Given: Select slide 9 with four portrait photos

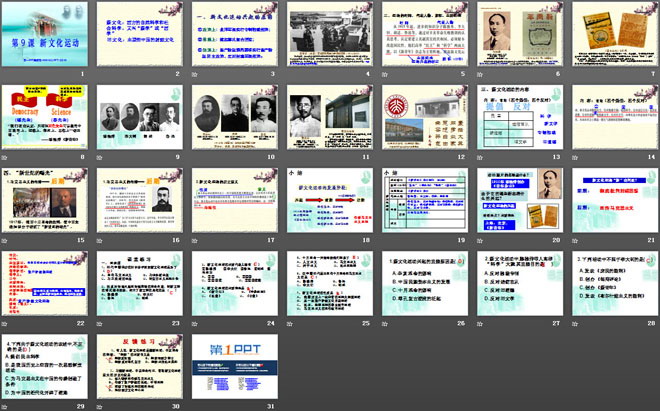Looking at the screenshot, I should (141, 118).
